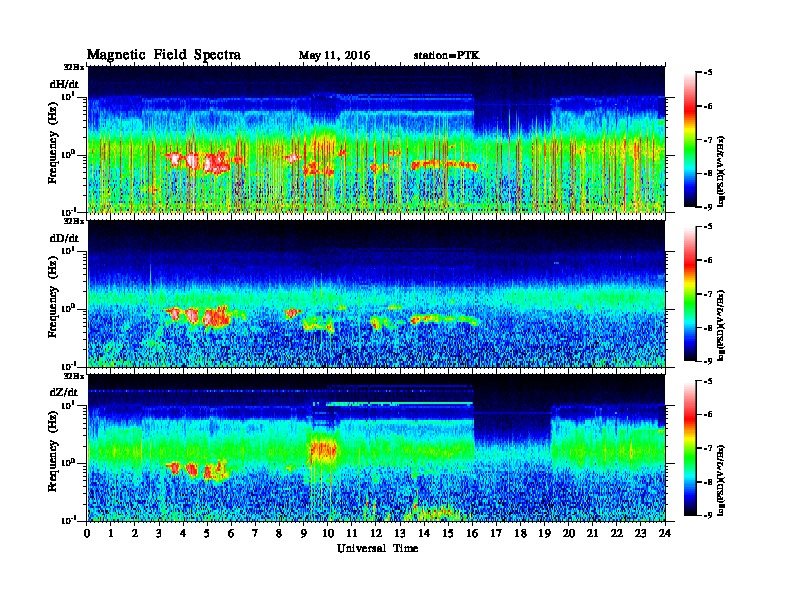
Task: Click the "2" tick on Universal Time axis
Action: point(135,533)
